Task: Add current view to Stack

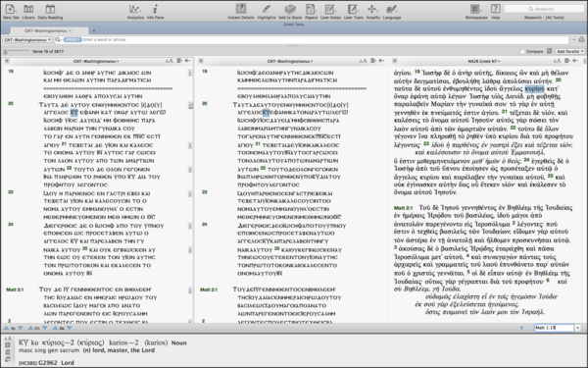Action: click(290, 11)
